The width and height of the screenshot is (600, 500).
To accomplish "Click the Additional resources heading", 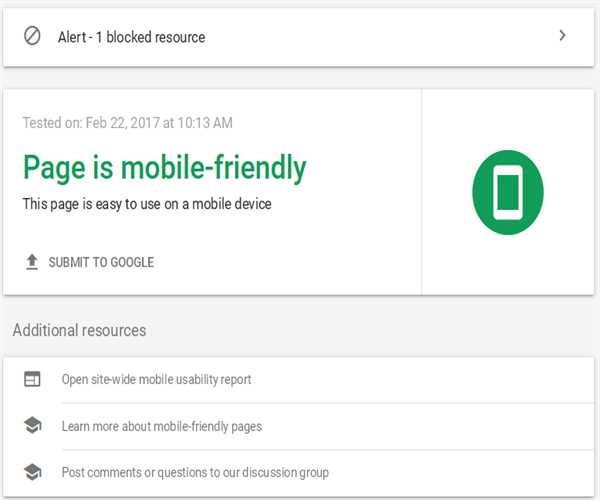I will (79, 330).
